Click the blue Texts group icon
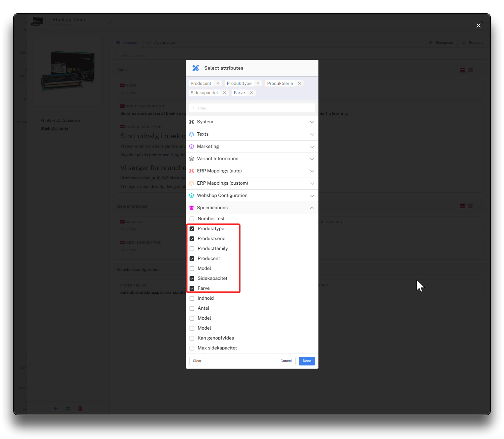 coord(192,134)
